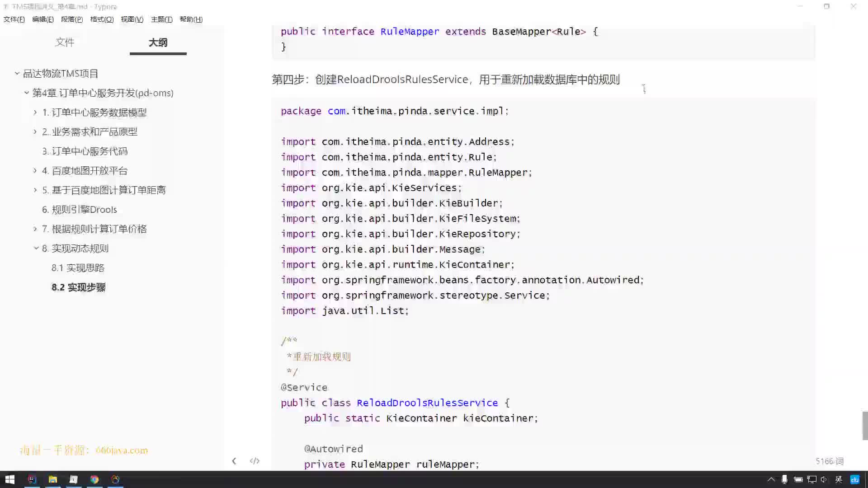Go to 8. 实现动态规则 heading

[x=75, y=248]
